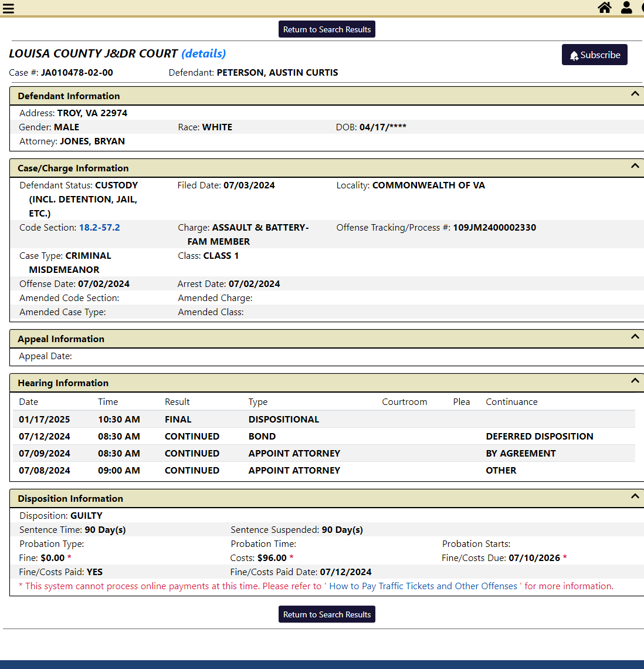Click the 01/17/2025 hearing date
This screenshot has height=669, width=644.
(x=45, y=420)
